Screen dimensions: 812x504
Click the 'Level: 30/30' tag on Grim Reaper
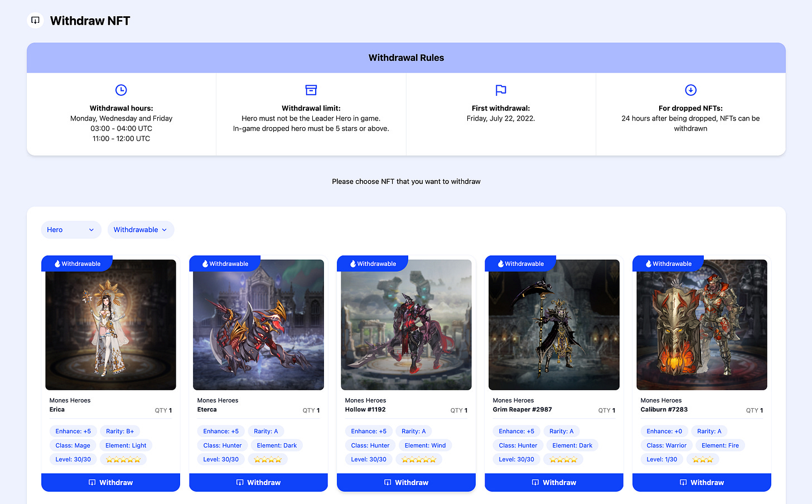click(516, 459)
